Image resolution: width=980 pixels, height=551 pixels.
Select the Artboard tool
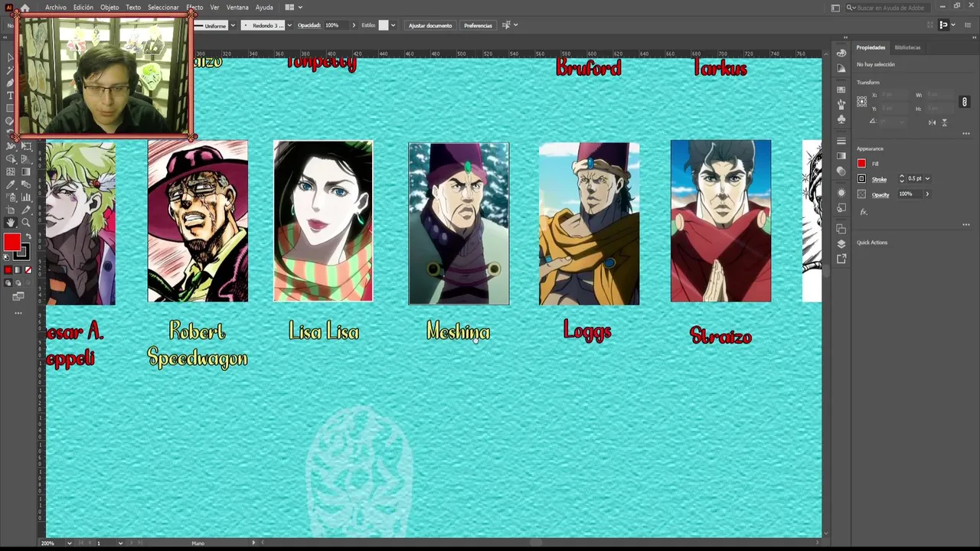pyautogui.click(x=11, y=210)
